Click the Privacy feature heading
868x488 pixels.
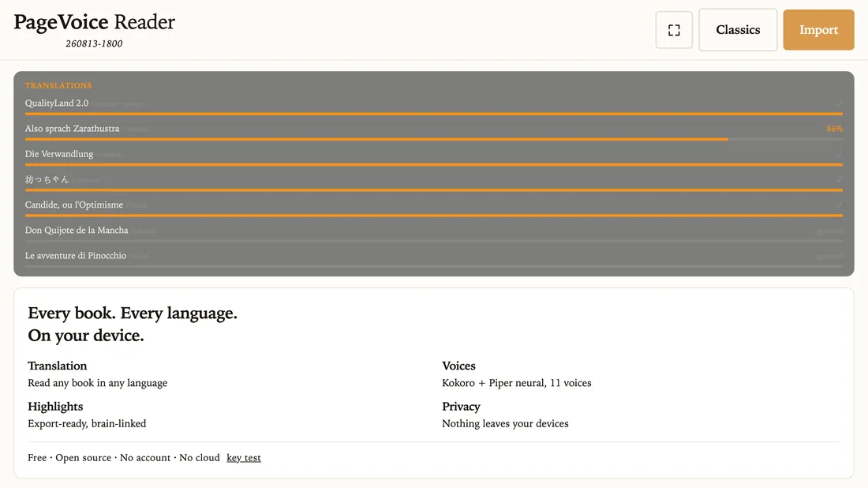tap(461, 407)
